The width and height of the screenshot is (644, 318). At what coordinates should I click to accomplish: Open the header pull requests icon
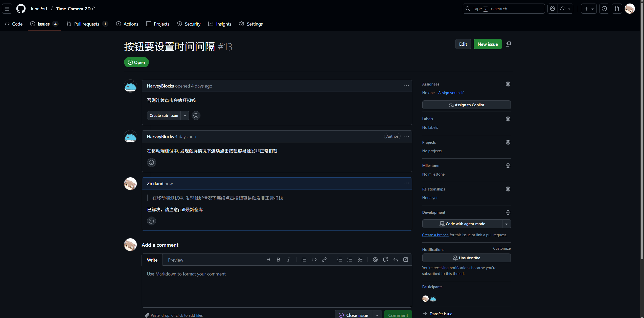tap(617, 9)
